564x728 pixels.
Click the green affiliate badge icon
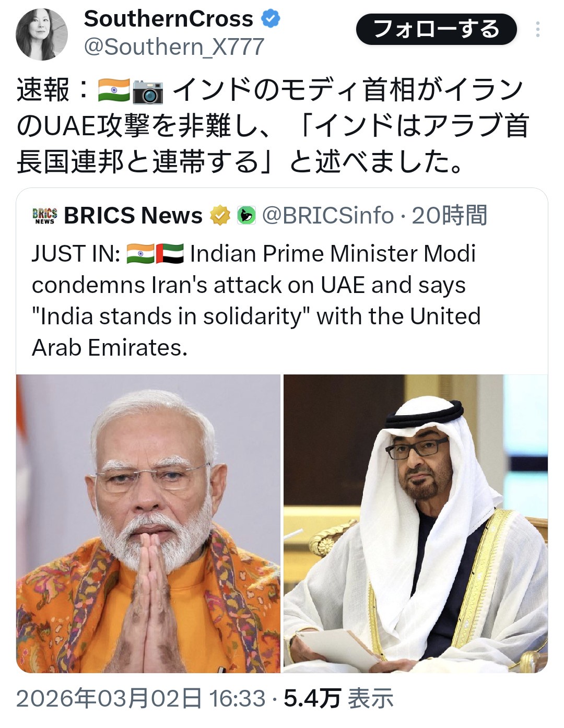246,215
